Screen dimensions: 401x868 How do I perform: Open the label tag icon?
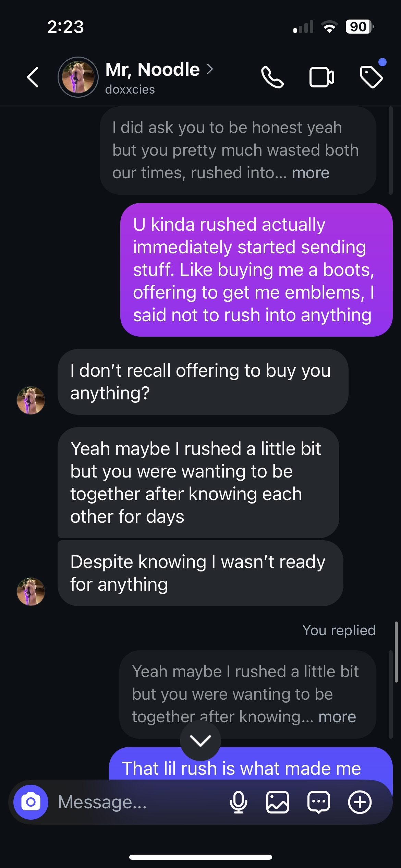tap(372, 77)
